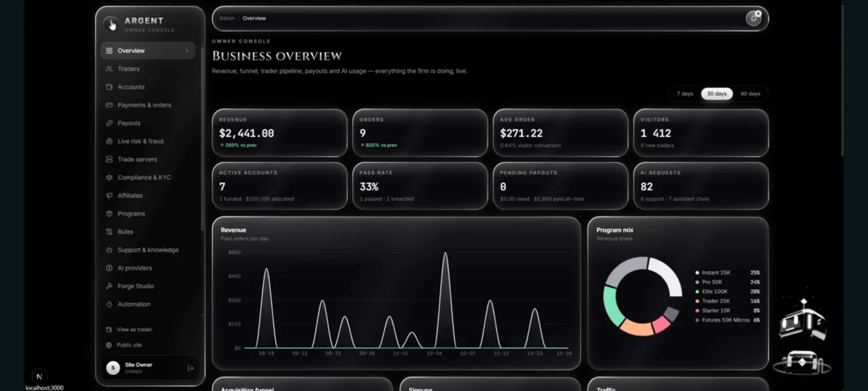This screenshot has width=868, height=391.
Task: Click the AI providers icon in the sidebar
Action: tap(109, 268)
